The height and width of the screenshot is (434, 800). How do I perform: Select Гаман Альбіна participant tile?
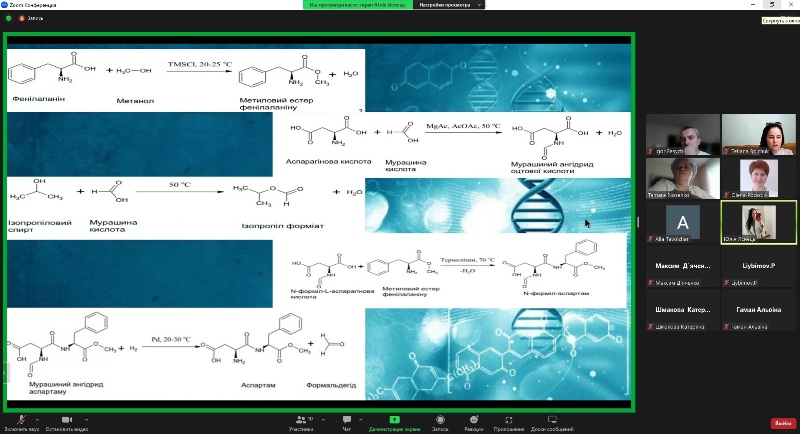click(759, 310)
